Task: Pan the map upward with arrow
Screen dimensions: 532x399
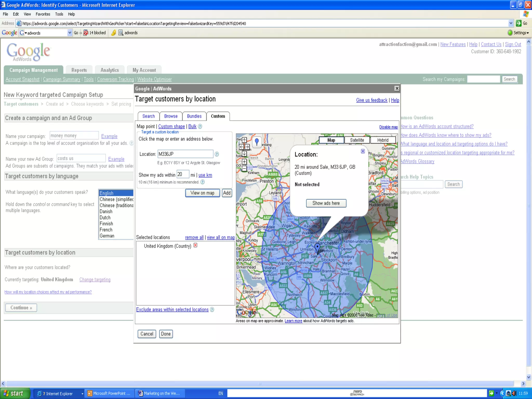Action: click(x=244, y=141)
